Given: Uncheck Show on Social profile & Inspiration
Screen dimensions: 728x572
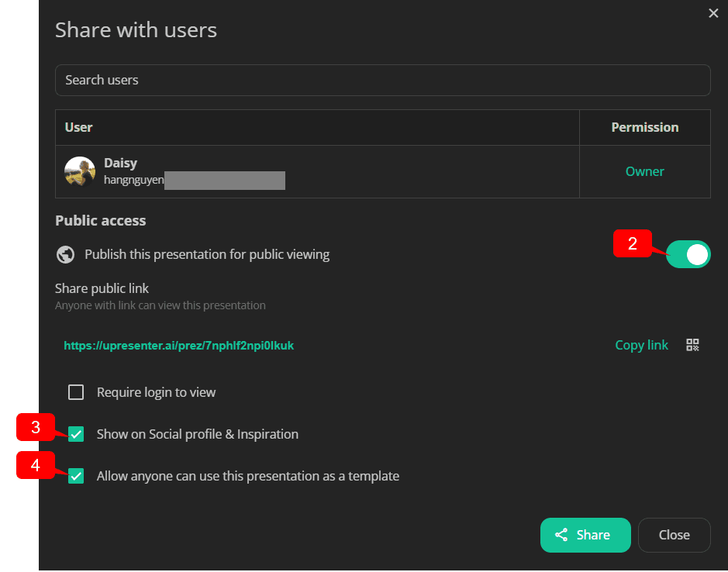Looking at the screenshot, I should [x=76, y=434].
